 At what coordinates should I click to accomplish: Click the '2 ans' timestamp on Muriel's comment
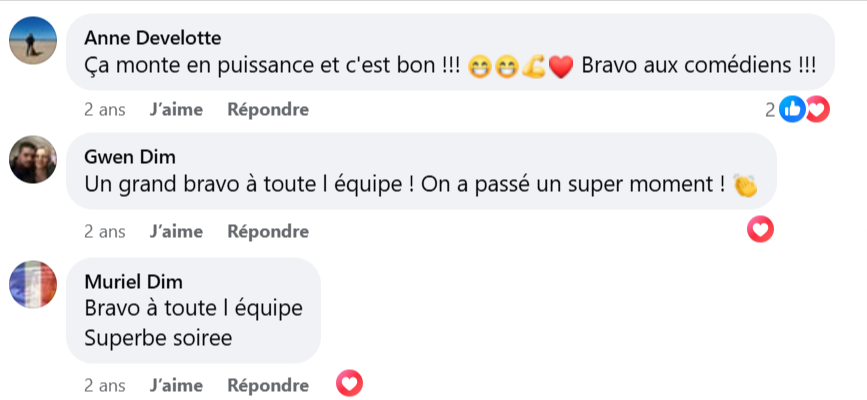click(x=105, y=385)
